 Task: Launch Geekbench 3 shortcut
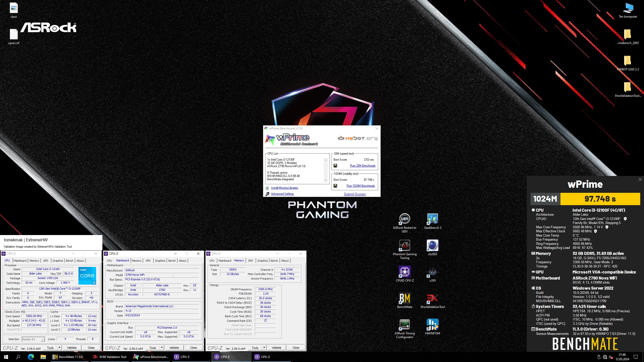click(x=432, y=221)
